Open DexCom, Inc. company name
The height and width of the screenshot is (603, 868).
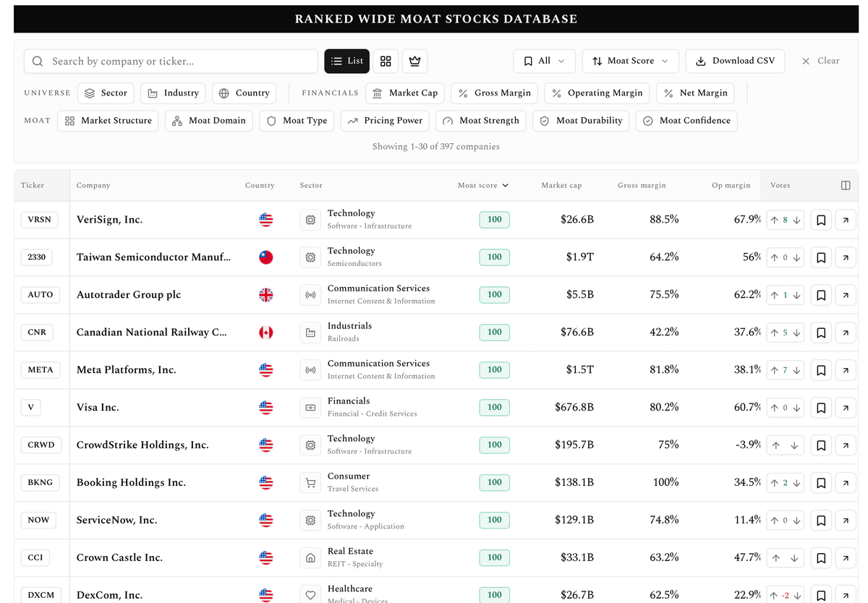(x=109, y=596)
